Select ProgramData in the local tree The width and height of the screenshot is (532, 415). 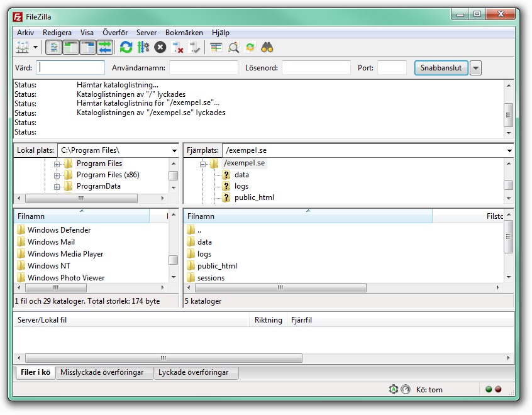click(98, 186)
